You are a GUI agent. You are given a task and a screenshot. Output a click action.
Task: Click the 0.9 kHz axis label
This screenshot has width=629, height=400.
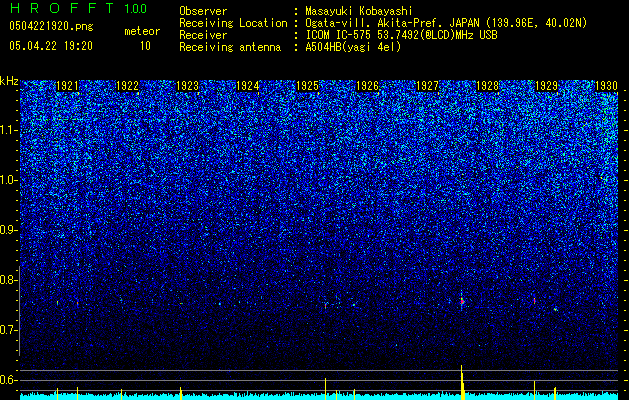(x=9, y=230)
